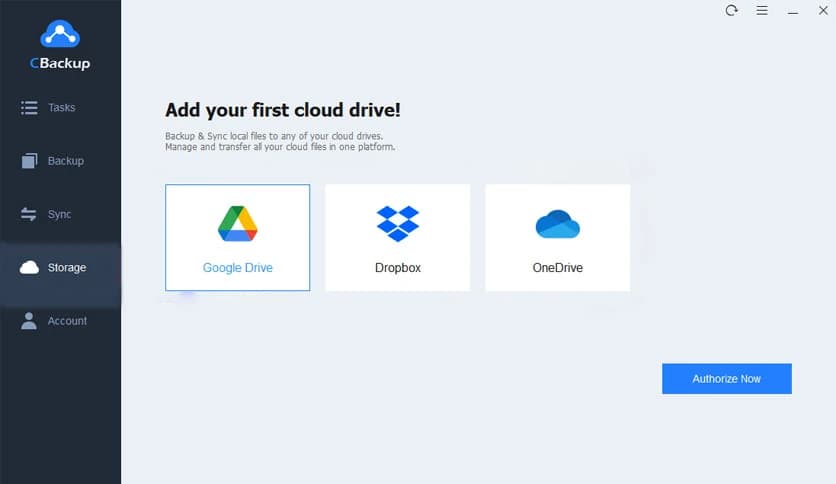The width and height of the screenshot is (836, 484).
Task: Select the Dropbox logo
Action: click(398, 223)
